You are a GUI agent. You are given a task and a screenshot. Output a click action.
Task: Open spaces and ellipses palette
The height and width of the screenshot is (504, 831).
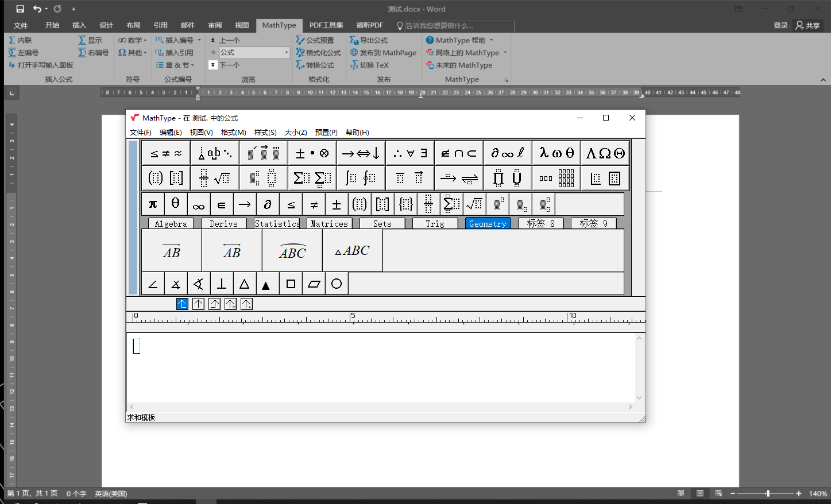click(x=215, y=153)
